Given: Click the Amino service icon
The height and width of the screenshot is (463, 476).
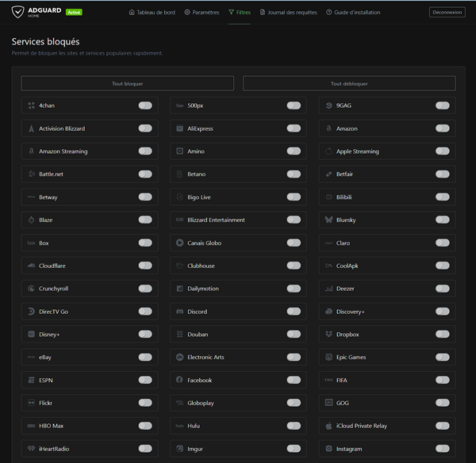Looking at the screenshot, I should pos(180,151).
